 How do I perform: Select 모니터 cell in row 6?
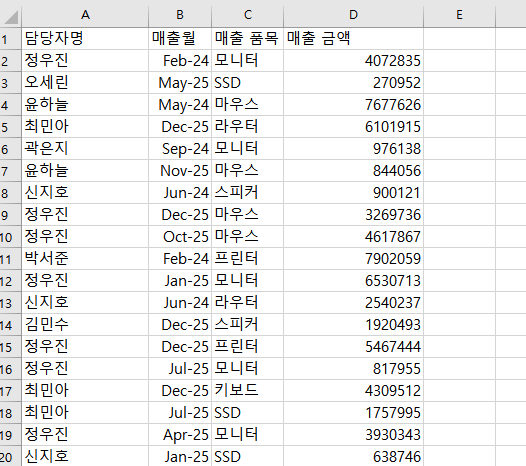pos(248,149)
